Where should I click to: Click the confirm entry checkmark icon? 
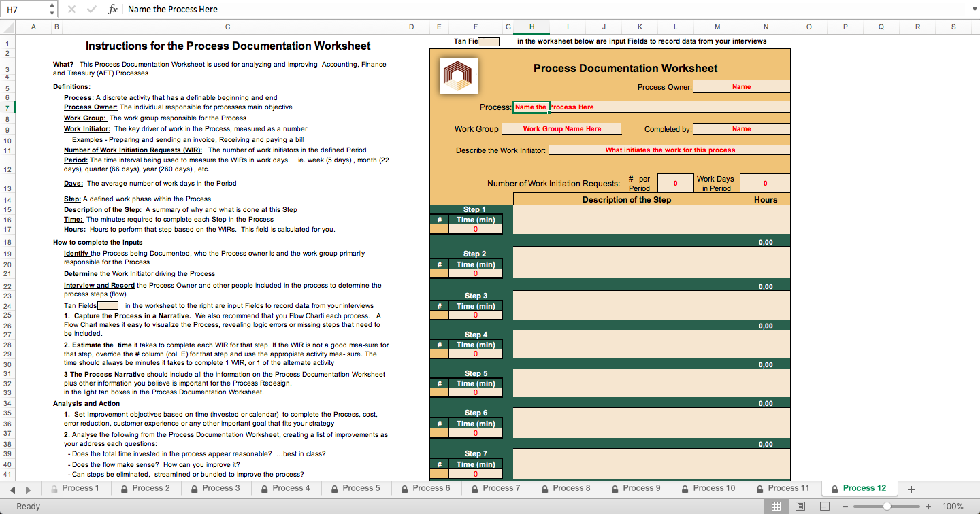[92, 10]
